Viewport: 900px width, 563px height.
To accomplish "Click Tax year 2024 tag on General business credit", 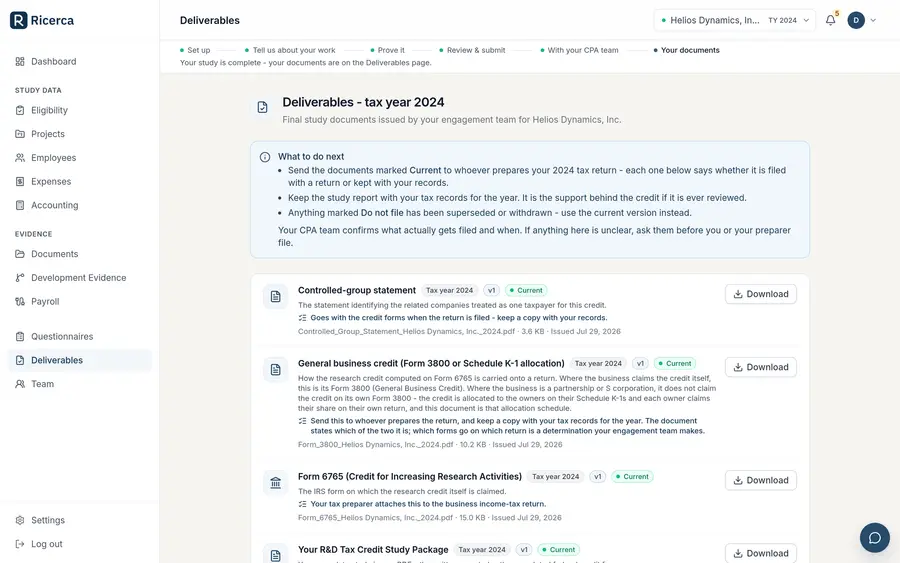I will [598, 363].
